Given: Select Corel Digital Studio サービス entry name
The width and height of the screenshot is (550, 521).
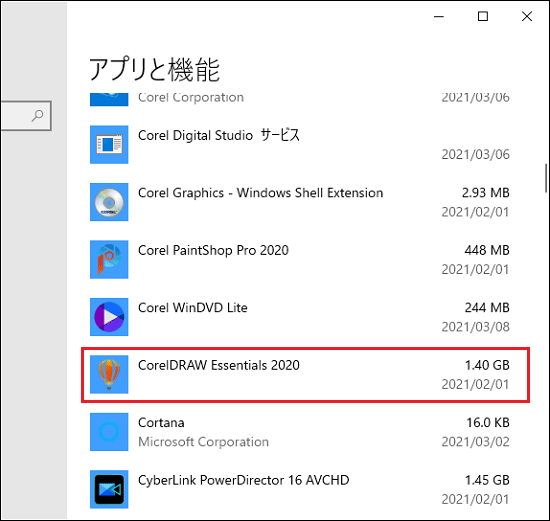Looking at the screenshot, I should 219,135.
